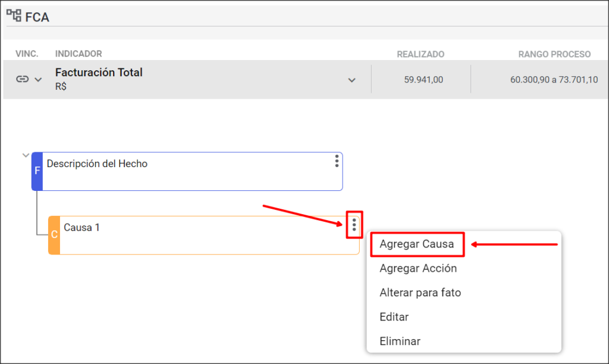Select Alterar para fato option
Screen dimensions: 609x364
[420, 293]
